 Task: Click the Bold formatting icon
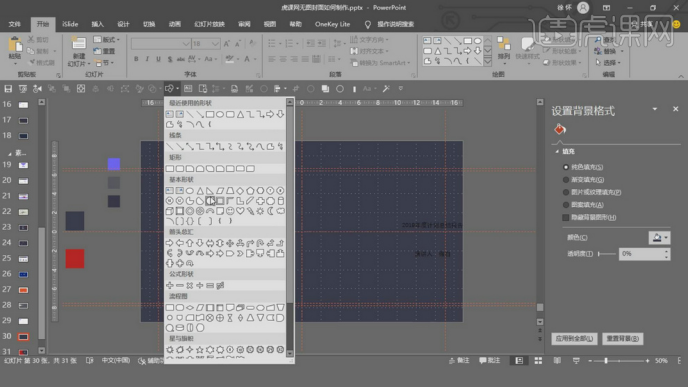click(x=136, y=59)
